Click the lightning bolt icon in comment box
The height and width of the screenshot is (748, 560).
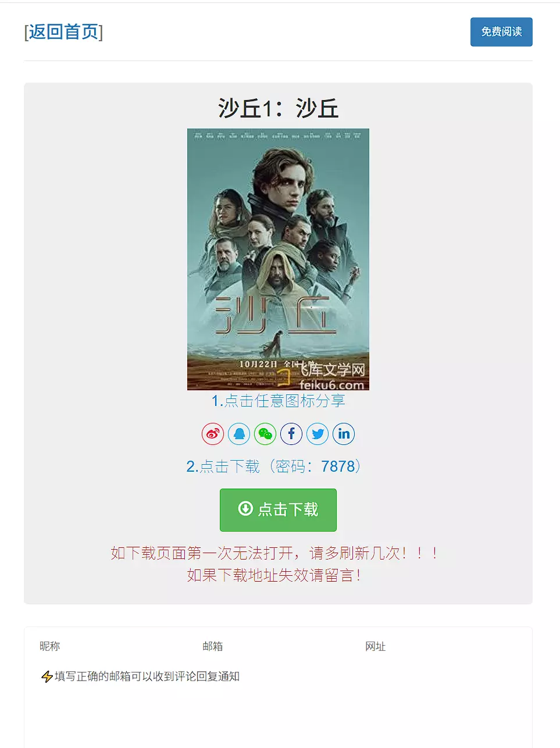pyautogui.click(x=47, y=676)
